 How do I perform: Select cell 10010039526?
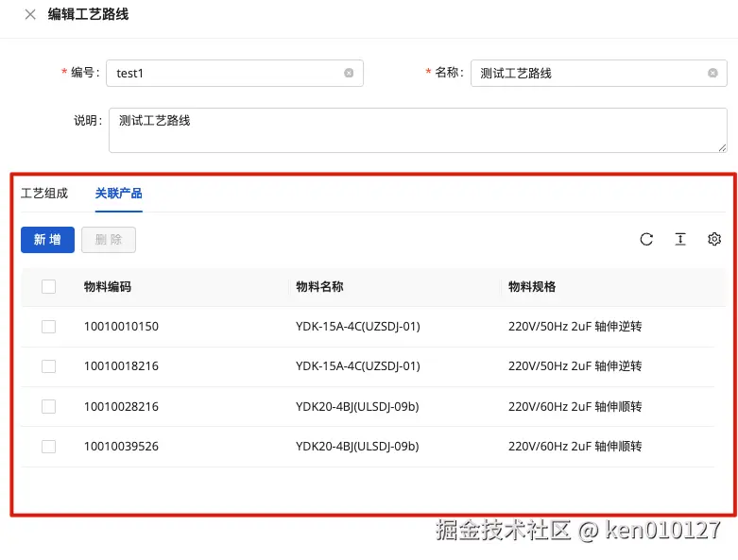pos(122,447)
